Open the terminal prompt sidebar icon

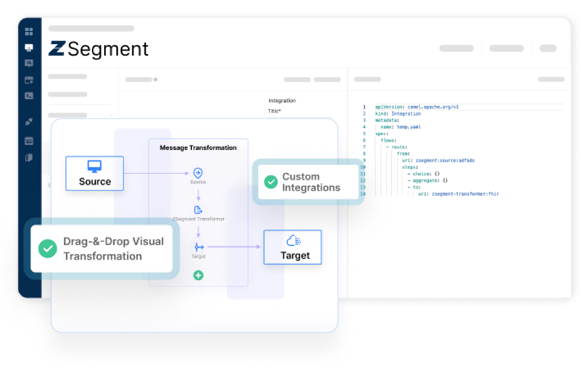29,96
